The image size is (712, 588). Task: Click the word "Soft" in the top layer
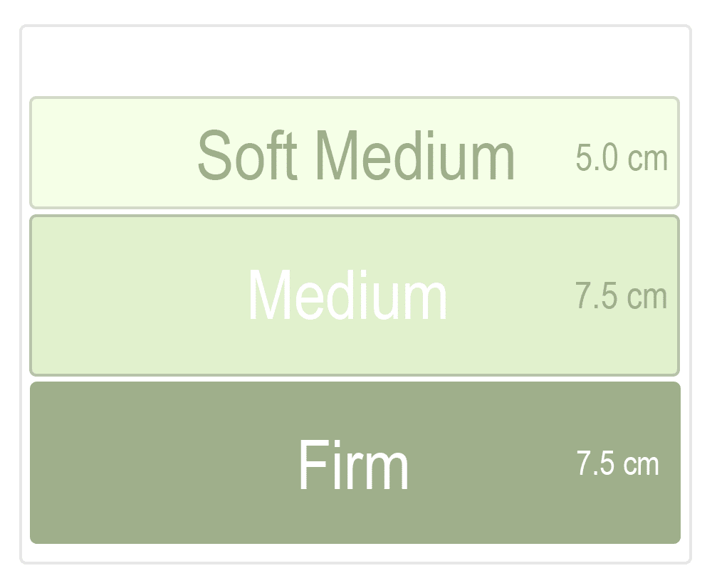pyautogui.click(x=246, y=155)
